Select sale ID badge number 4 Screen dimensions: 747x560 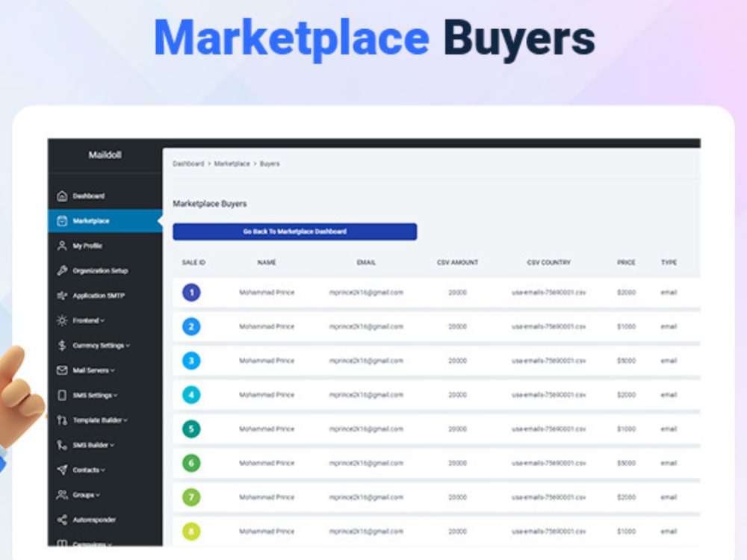191,395
